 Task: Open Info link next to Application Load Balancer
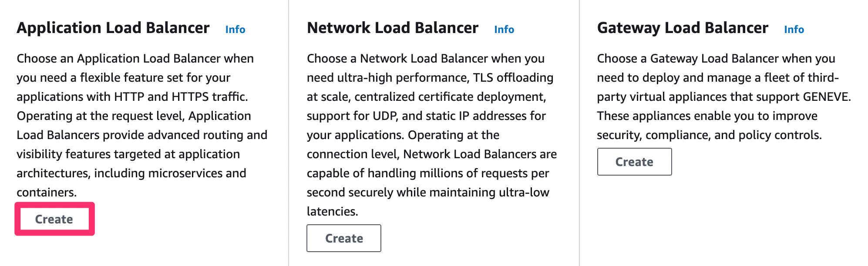[235, 29]
